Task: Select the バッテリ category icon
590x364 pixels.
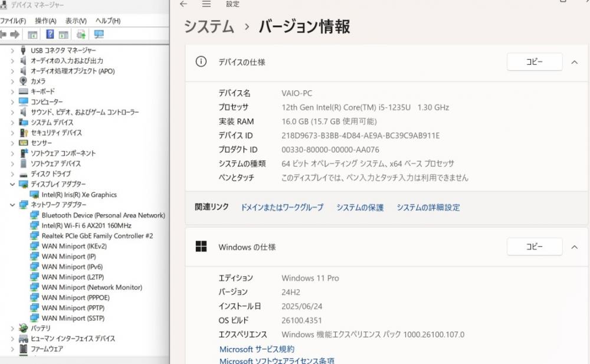Action: tap(24, 328)
